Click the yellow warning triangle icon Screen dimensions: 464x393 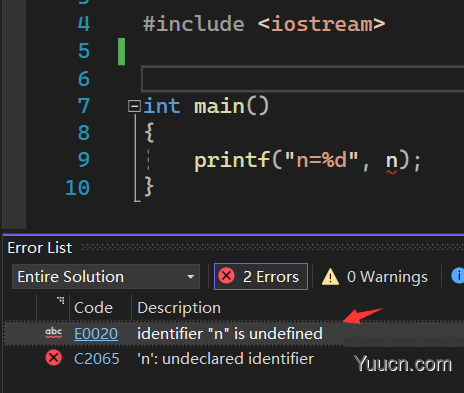point(330,277)
